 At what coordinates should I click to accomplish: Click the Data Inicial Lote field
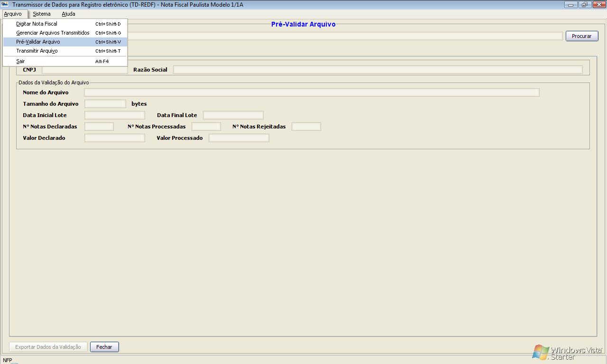coord(115,115)
